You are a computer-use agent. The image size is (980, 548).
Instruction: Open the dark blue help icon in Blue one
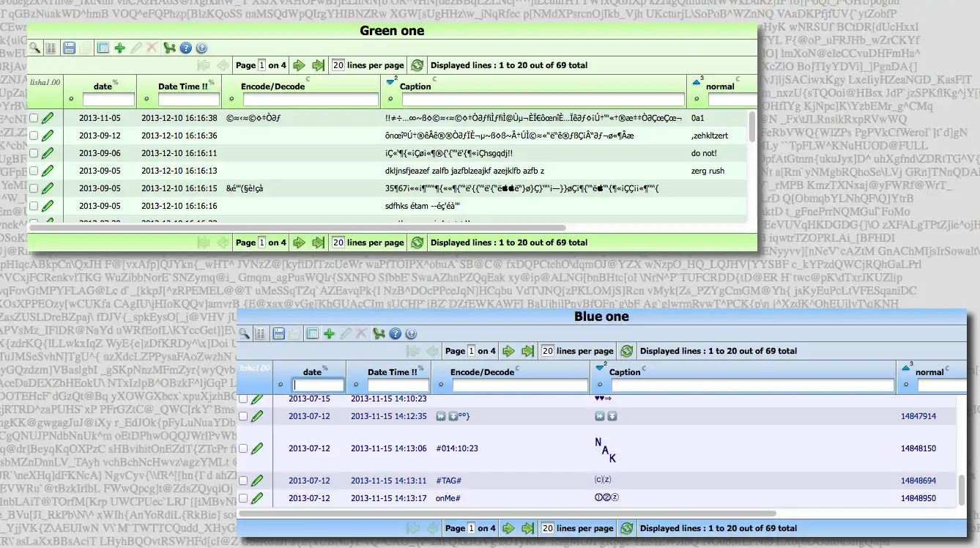point(396,333)
